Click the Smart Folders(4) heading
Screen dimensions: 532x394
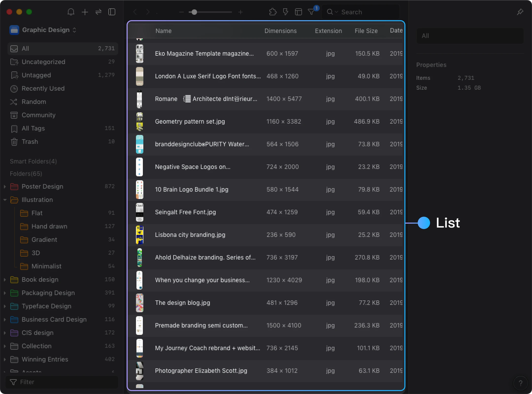click(33, 161)
